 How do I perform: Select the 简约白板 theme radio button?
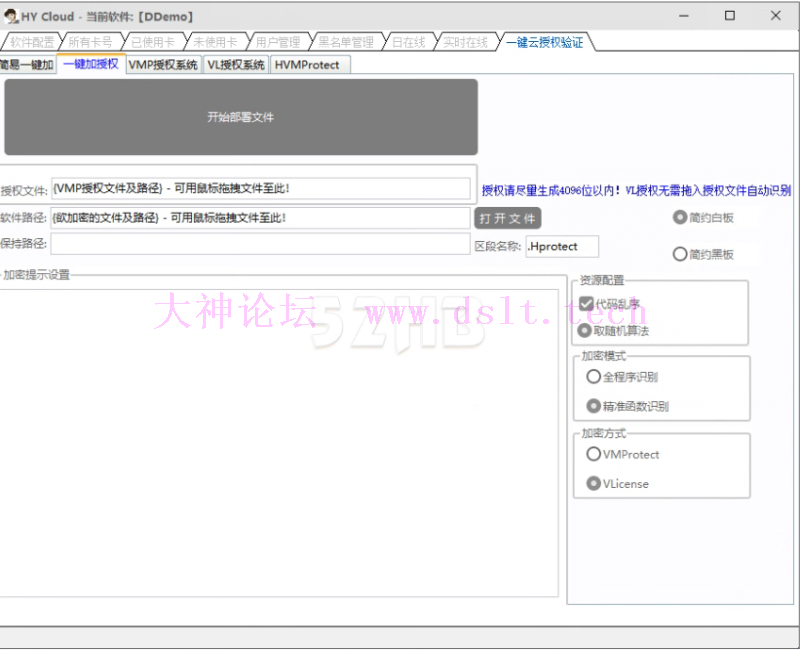pyautogui.click(x=680, y=217)
